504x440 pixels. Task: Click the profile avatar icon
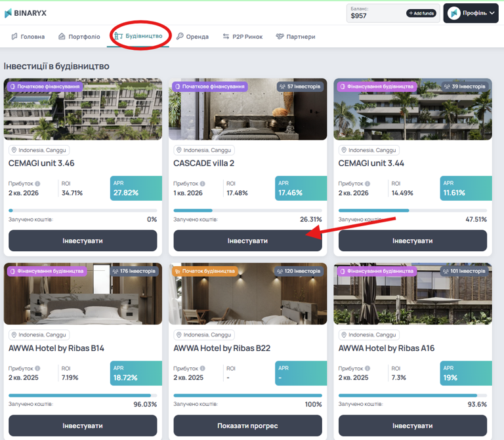coord(454,13)
